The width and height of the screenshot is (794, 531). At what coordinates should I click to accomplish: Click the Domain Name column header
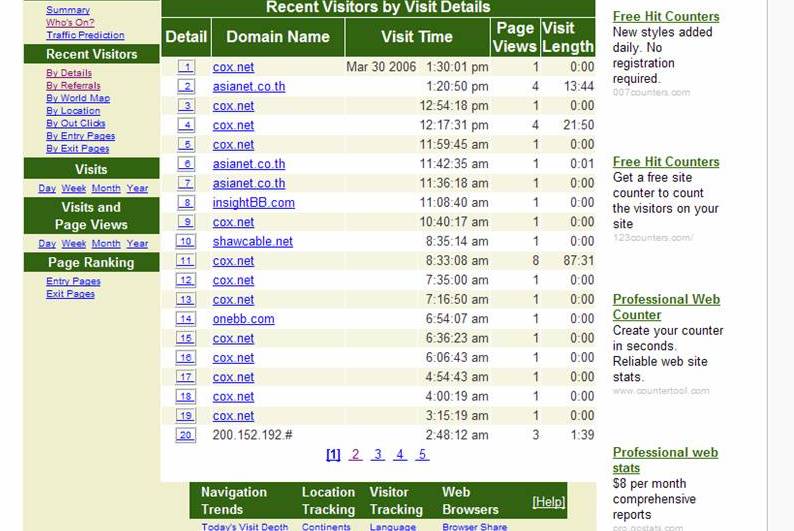278,37
